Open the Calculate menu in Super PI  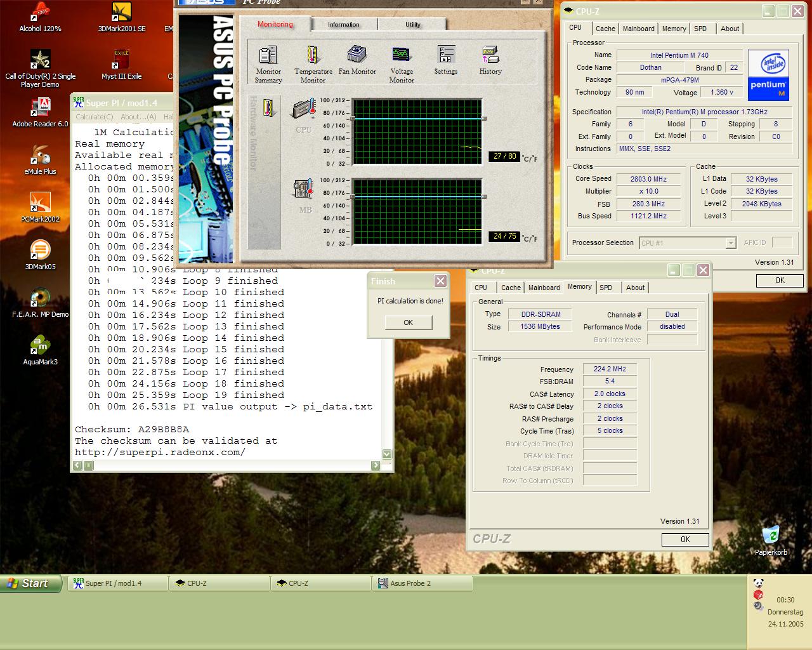(94, 117)
